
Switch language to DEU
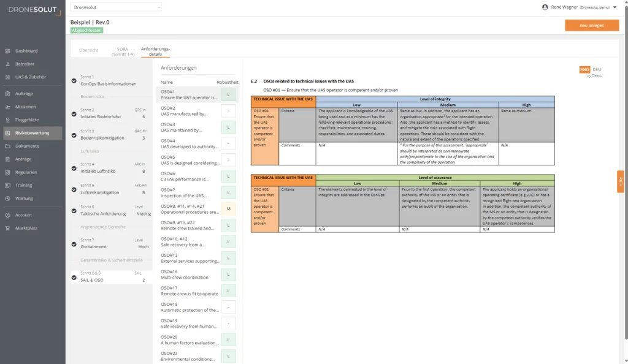click(x=597, y=70)
